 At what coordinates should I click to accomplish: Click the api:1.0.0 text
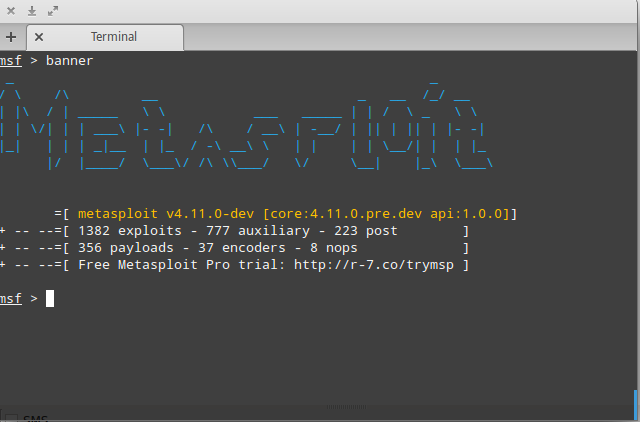[466, 214]
